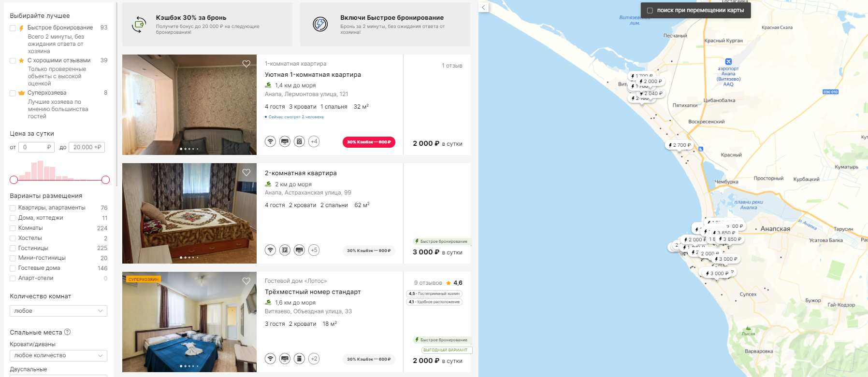868x377 pixels.
Task: Open the 9 отзывов reviews link
Action: click(x=428, y=283)
